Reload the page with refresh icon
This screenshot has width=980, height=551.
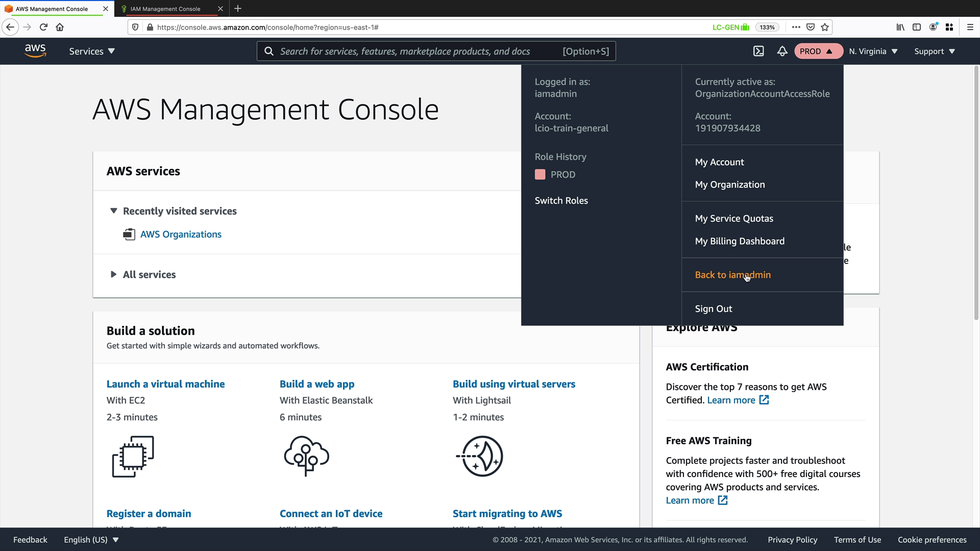click(x=43, y=27)
